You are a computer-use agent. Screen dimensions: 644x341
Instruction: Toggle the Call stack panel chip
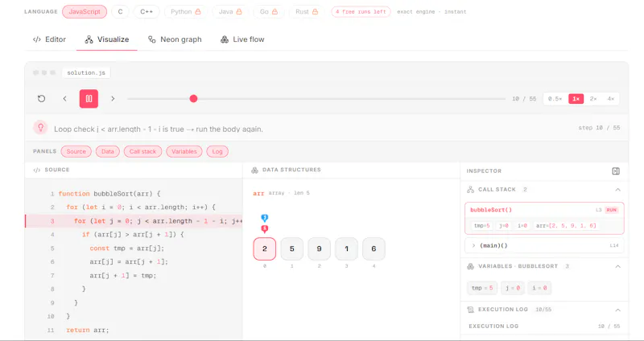point(143,151)
